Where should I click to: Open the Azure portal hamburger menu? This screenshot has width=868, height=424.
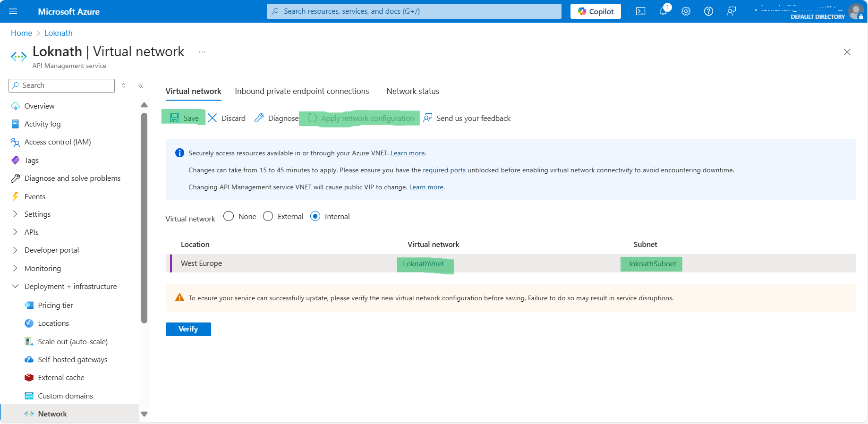(x=13, y=11)
